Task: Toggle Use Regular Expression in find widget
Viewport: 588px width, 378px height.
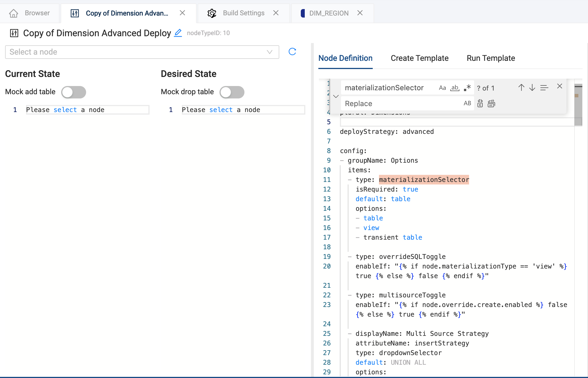Action: (467, 88)
